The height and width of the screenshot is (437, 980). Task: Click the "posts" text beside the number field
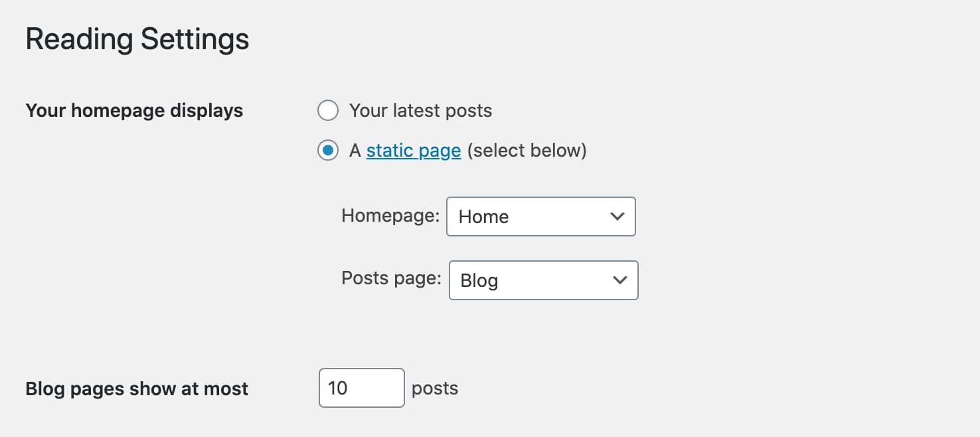tap(434, 388)
